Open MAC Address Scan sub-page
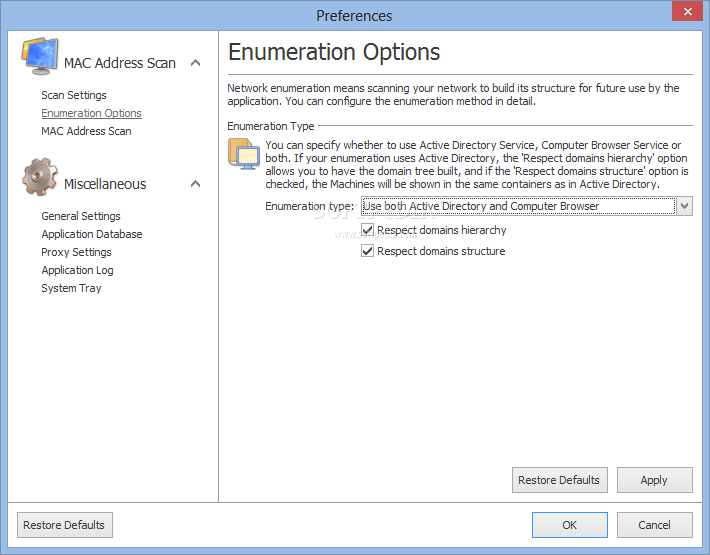Screen dimensions: 710x555 86,131
